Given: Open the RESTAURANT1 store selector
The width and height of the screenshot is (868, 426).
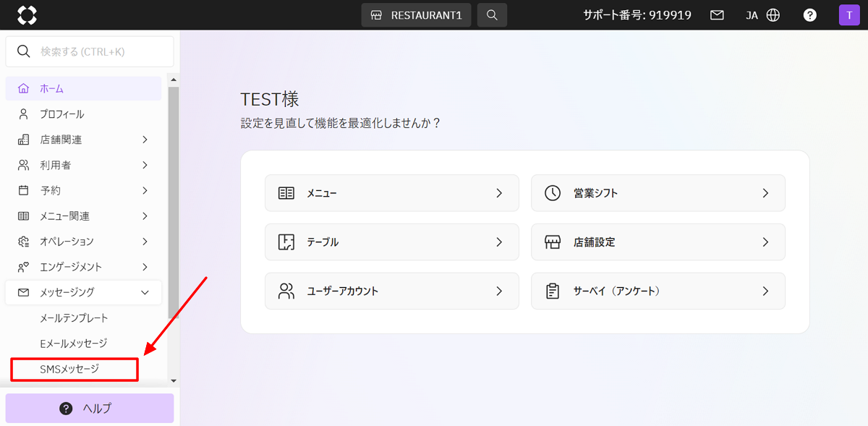Looking at the screenshot, I should [416, 15].
